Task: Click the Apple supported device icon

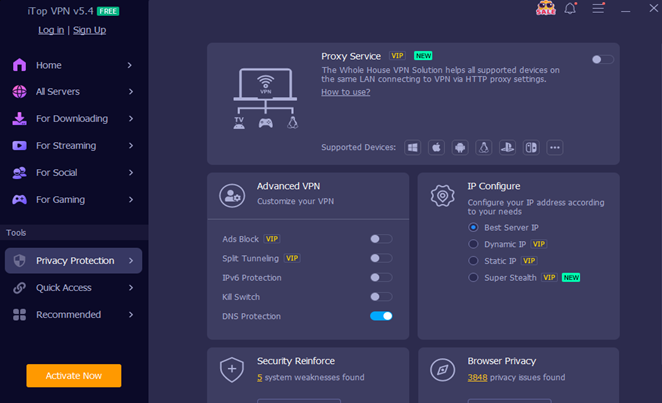Action: [436, 147]
